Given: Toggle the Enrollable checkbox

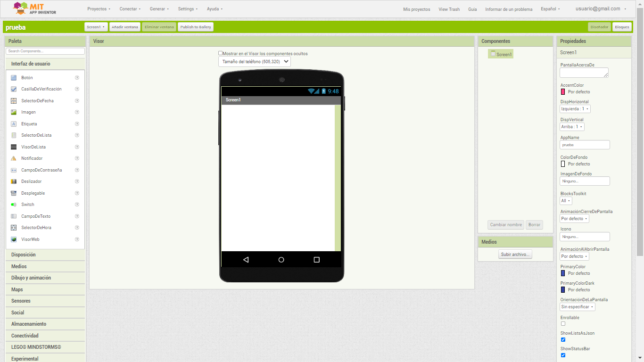Looking at the screenshot, I should 563,324.
